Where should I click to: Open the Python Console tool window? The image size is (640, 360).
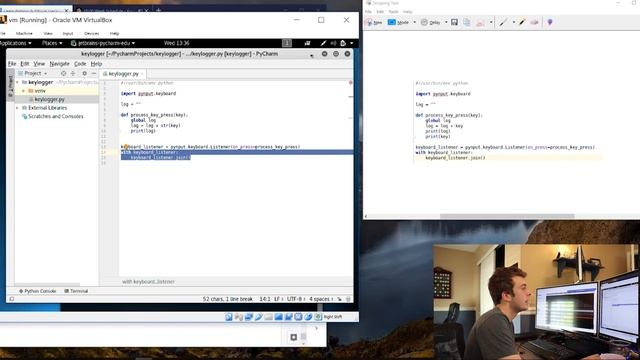[x=38, y=291]
